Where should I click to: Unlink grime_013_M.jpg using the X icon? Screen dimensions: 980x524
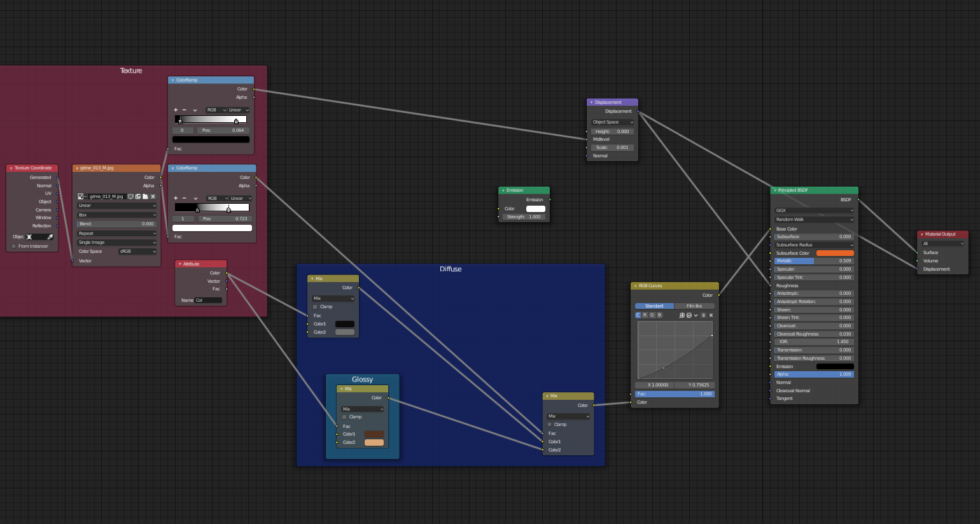click(x=153, y=196)
